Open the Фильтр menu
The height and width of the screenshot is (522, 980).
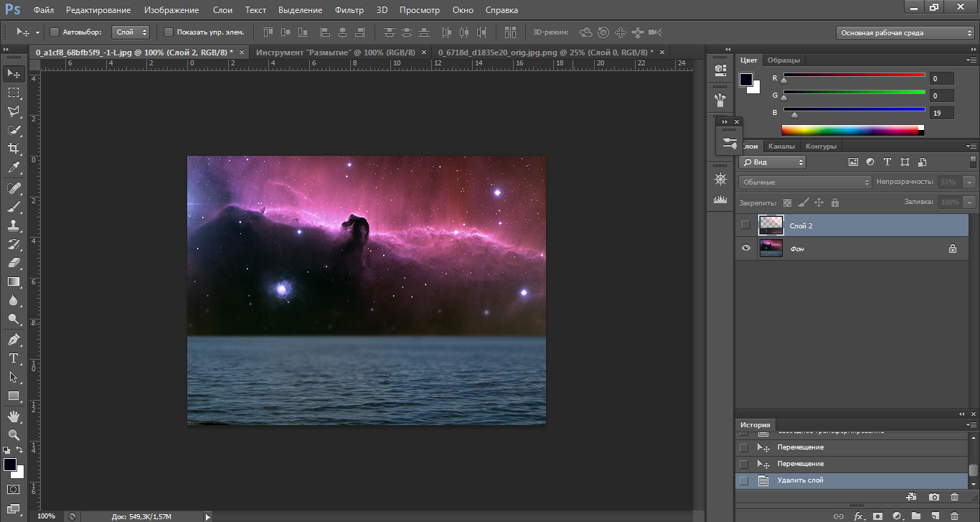[349, 10]
